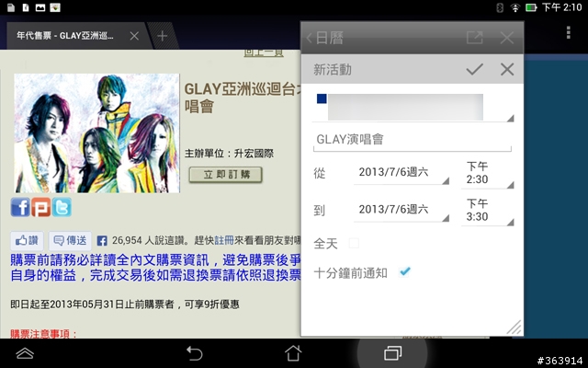This screenshot has height=368, width=588.
Task: Share the page on Twitter
Action: tap(62, 207)
